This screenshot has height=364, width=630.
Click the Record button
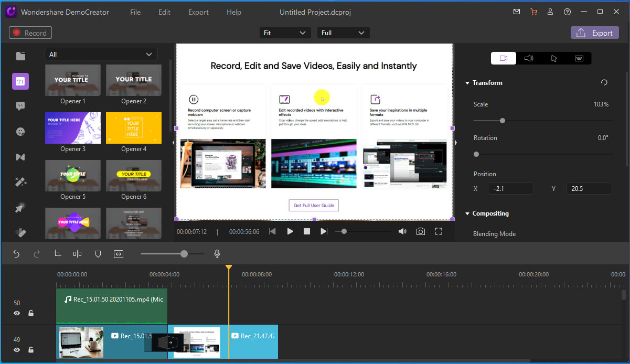tap(31, 33)
